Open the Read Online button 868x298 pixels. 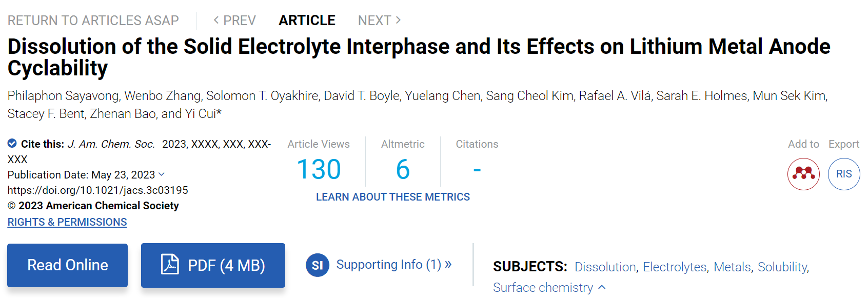point(67,265)
